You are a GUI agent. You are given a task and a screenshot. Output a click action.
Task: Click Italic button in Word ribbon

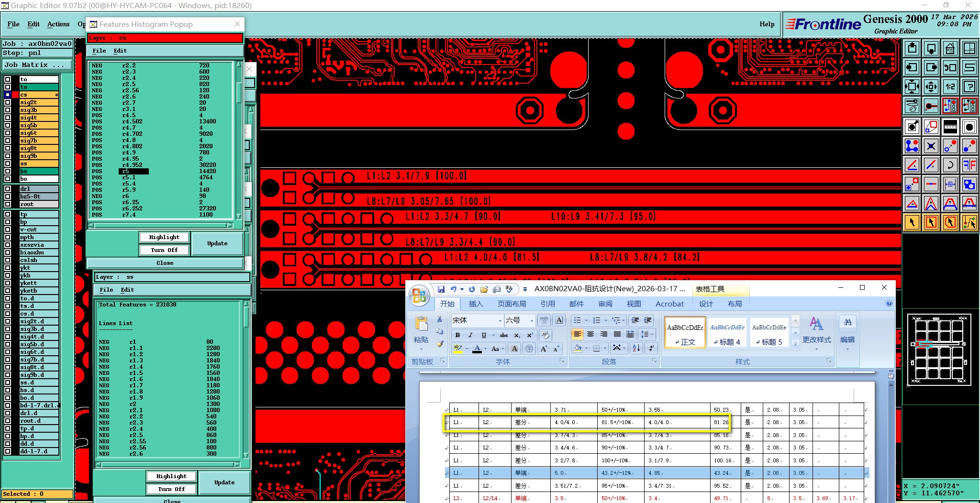(470, 335)
